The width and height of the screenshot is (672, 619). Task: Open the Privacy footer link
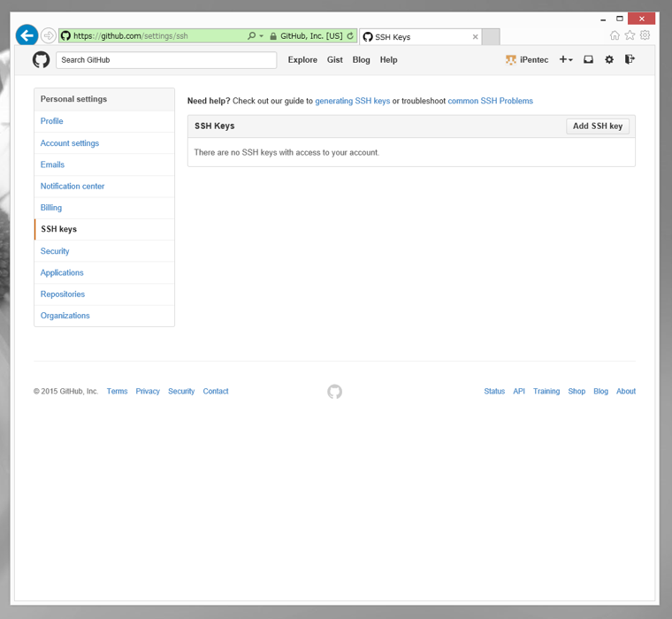148,391
